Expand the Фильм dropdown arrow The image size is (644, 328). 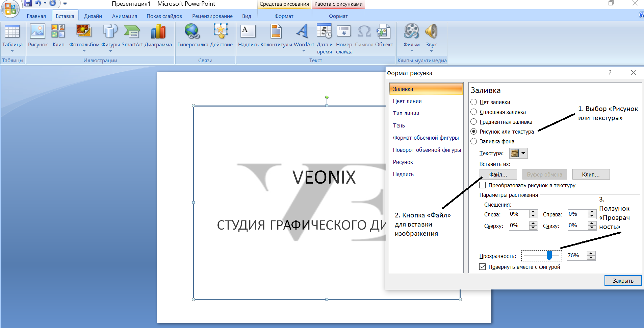pos(412,51)
